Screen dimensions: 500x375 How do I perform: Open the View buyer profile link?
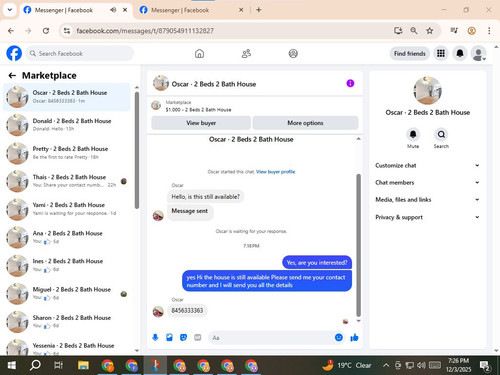pos(275,172)
